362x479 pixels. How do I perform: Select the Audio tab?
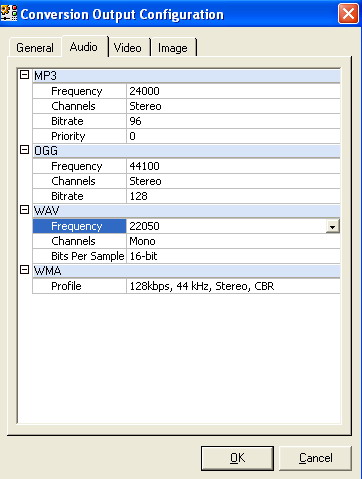pos(84,47)
